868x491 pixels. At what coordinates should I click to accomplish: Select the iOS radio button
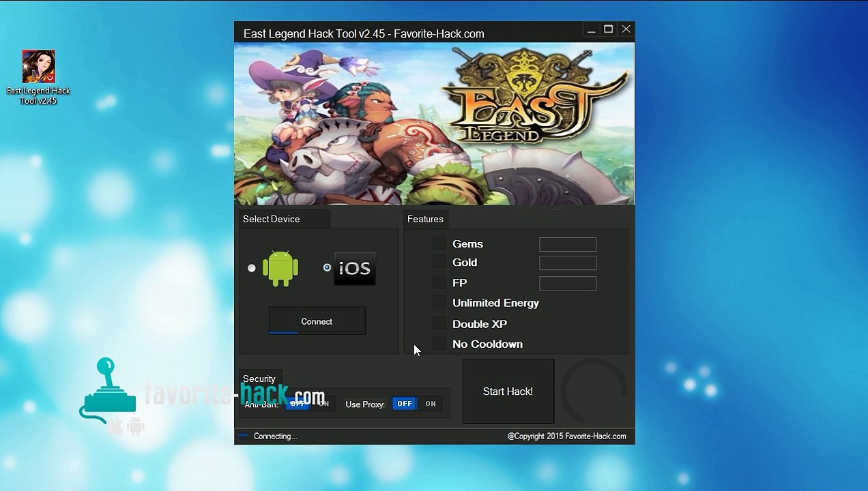click(x=327, y=267)
